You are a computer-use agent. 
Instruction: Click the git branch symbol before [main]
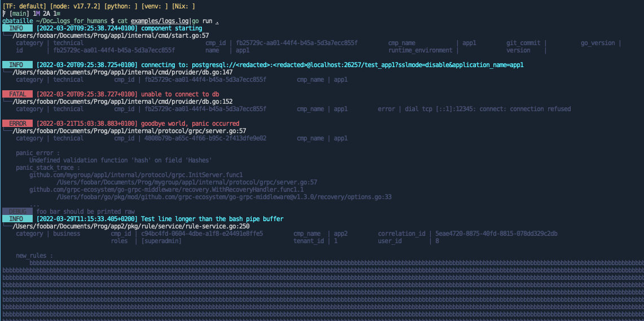(x=4, y=14)
